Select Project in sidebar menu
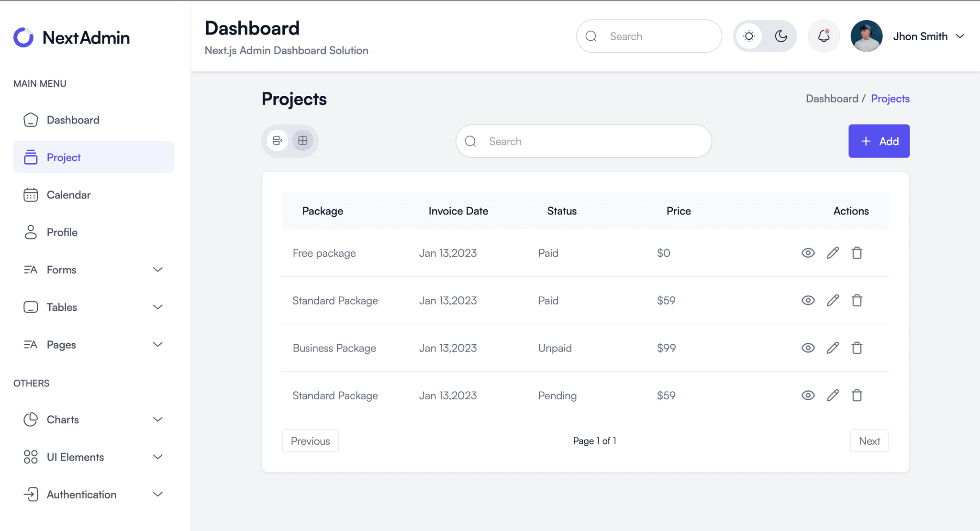The image size is (980, 531). click(x=94, y=157)
